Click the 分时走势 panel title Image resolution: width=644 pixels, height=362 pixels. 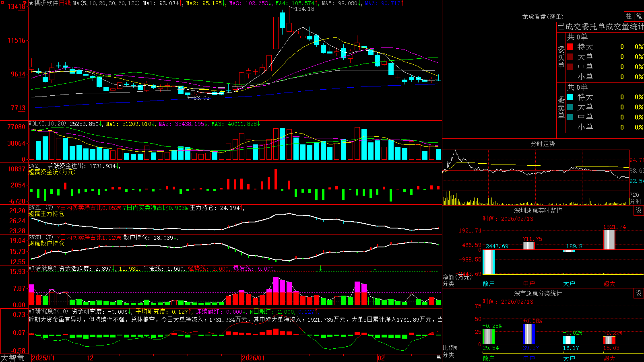coord(543,144)
